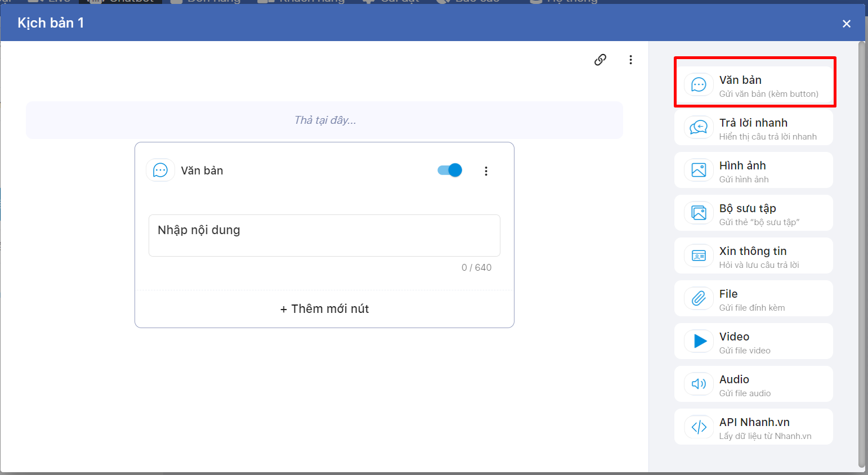Click the Nhập nội dung text field
This screenshot has height=475, width=868.
pyautogui.click(x=324, y=235)
